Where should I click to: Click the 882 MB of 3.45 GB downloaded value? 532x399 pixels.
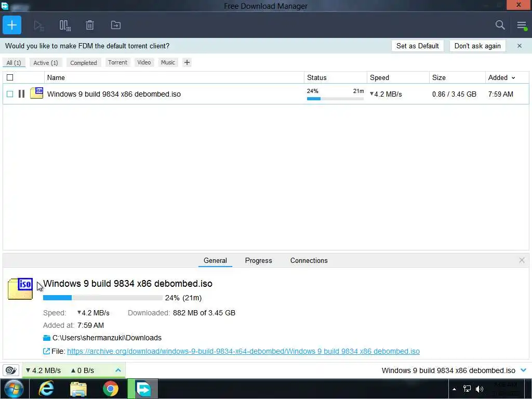click(x=204, y=312)
